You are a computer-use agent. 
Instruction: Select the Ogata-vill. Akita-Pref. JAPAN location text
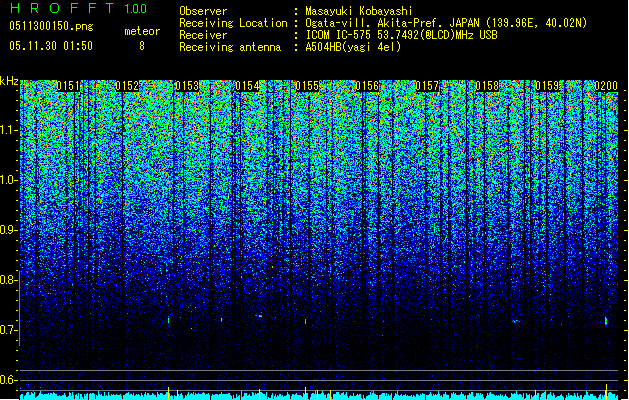pyautogui.click(x=446, y=23)
